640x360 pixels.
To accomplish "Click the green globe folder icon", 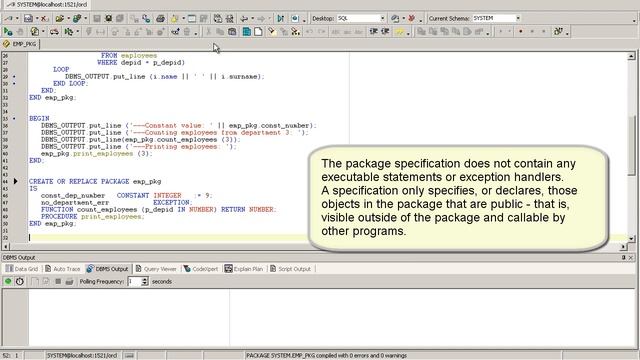I will [77, 18].
